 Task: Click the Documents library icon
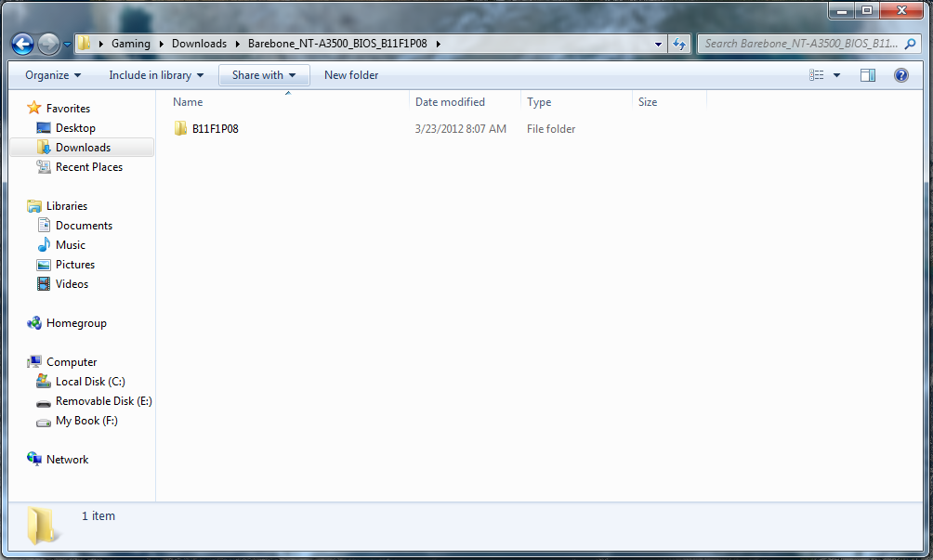[x=44, y=225]
